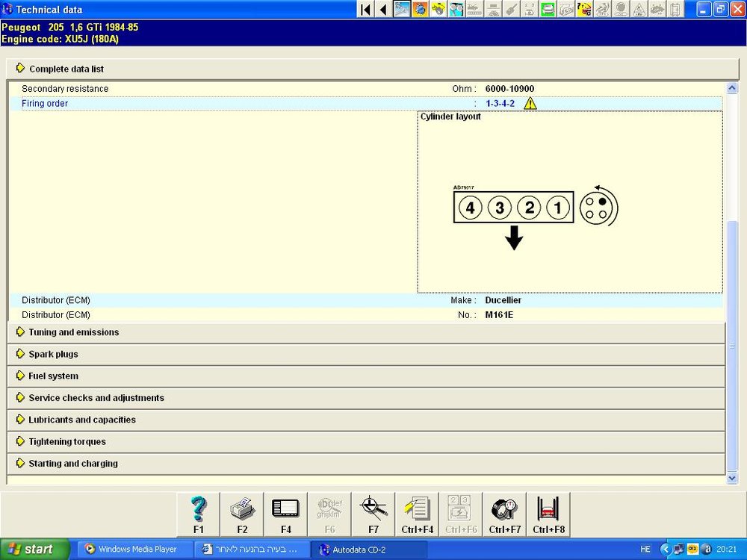Expand the Lubricants and capacities section

point(366,420)
